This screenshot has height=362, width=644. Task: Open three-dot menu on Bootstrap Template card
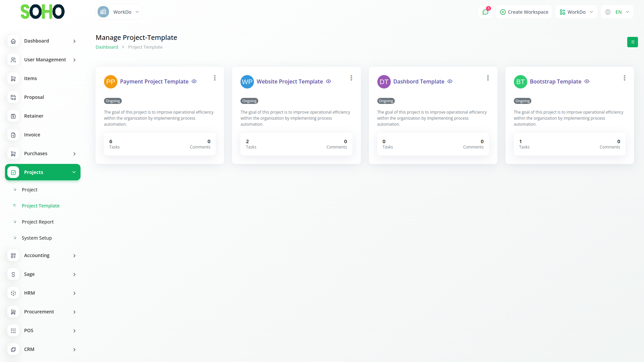pyautogui.click(x=624, y=78)
